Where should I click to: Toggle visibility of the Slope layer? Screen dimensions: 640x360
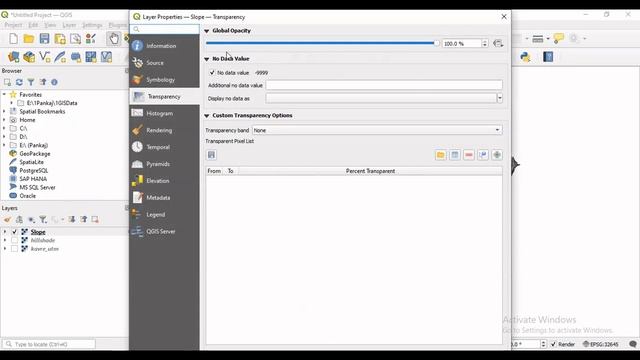[x=14, y=232]
